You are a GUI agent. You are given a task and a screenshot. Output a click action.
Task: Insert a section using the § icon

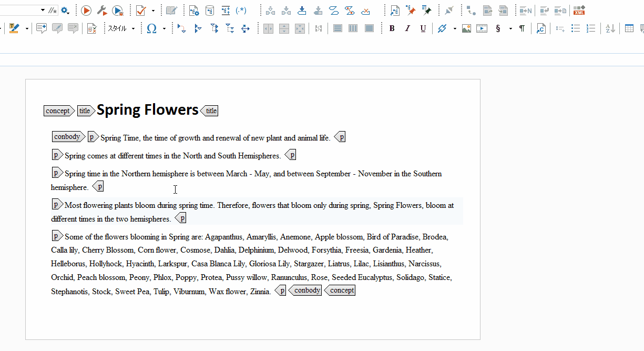(x=498, y=28)
